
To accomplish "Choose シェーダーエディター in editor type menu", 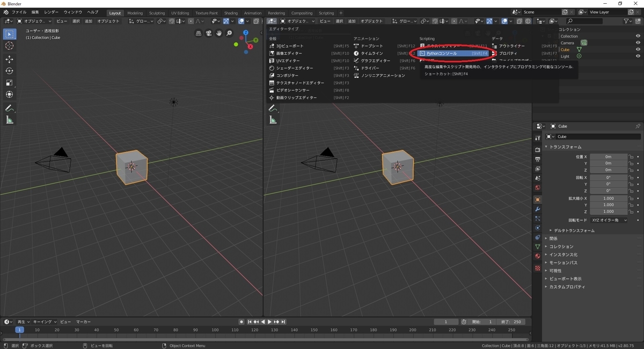I will coord(309,68).
